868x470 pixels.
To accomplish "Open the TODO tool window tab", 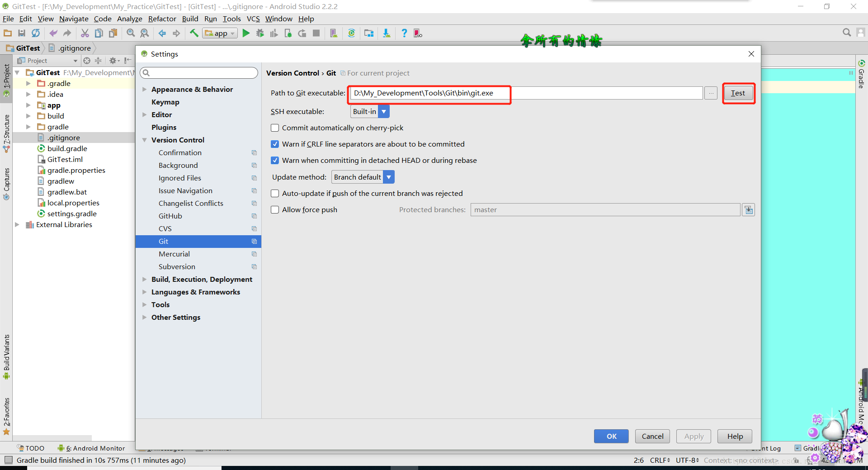I will tap(31, 448).
